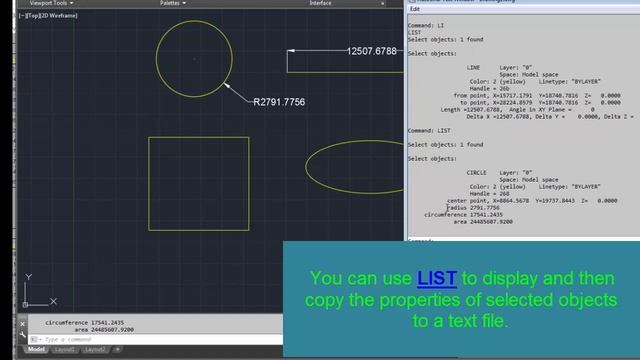The height and width of the screenshot is (360, 640).
Task: Switch to the Model tab
Action: pos(36,349)
